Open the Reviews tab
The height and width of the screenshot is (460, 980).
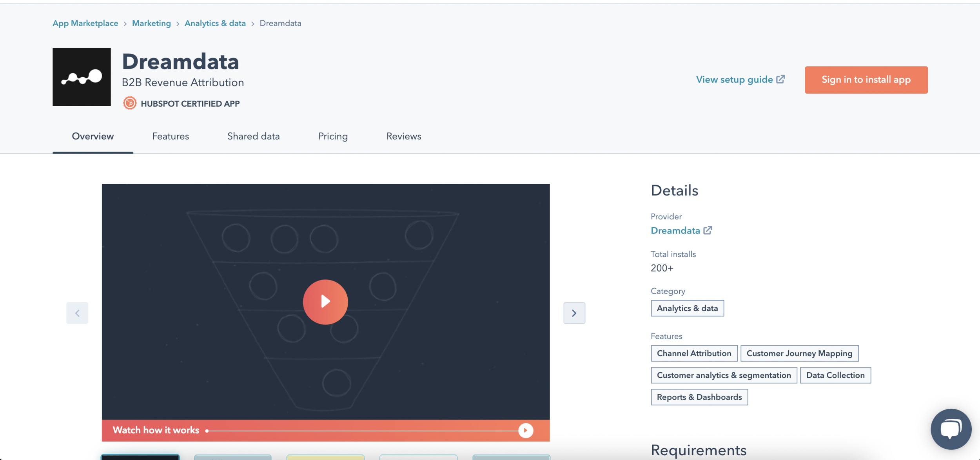click(404, 136)
